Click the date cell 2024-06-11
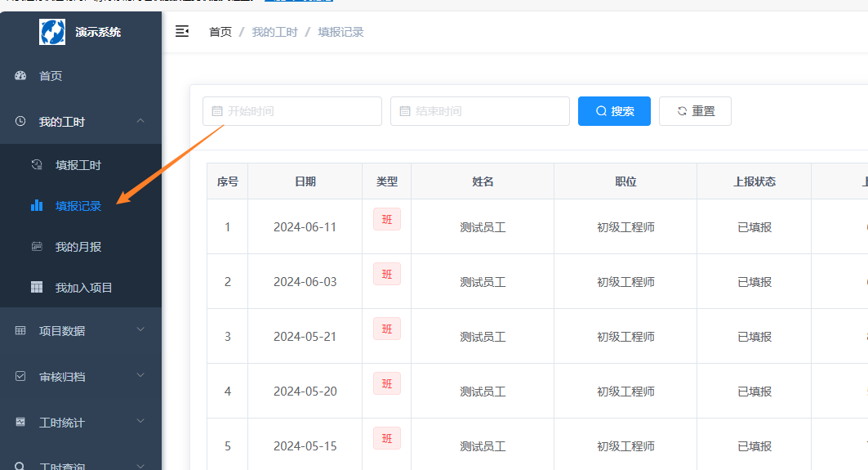The image size is (868, 470). click(x=305, y=227)
